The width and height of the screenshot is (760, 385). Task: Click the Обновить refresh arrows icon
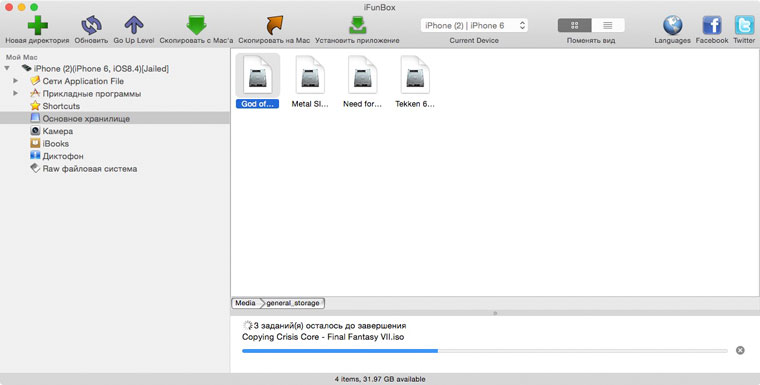point(91,25)
